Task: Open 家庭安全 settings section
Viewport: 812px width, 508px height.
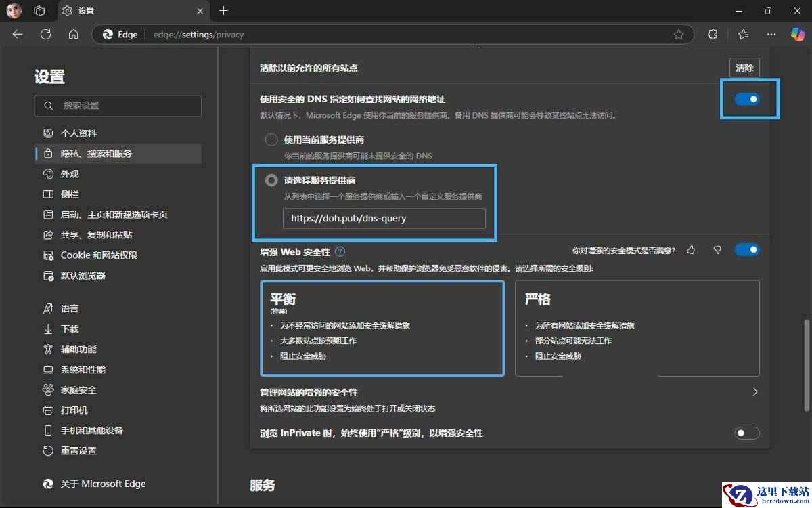Action: coord(118,390)
